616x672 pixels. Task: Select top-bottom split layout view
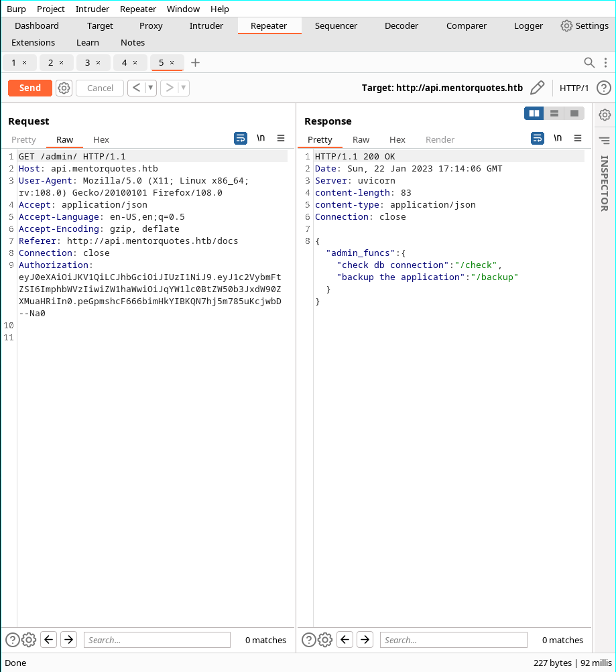pyautogui.click(x=554, y=113)
